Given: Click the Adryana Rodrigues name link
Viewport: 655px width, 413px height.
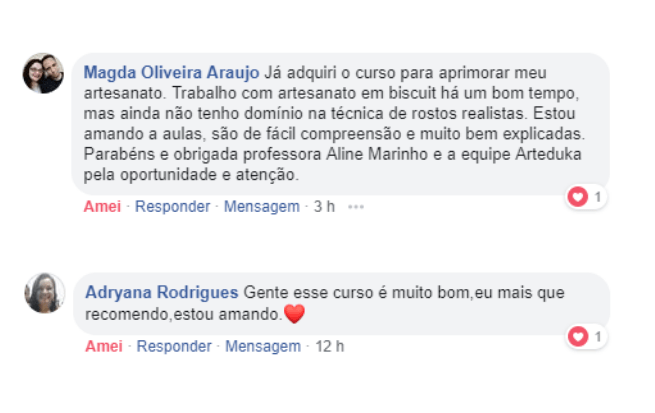Looking at the screenshot, I should [x=161, y=293].
